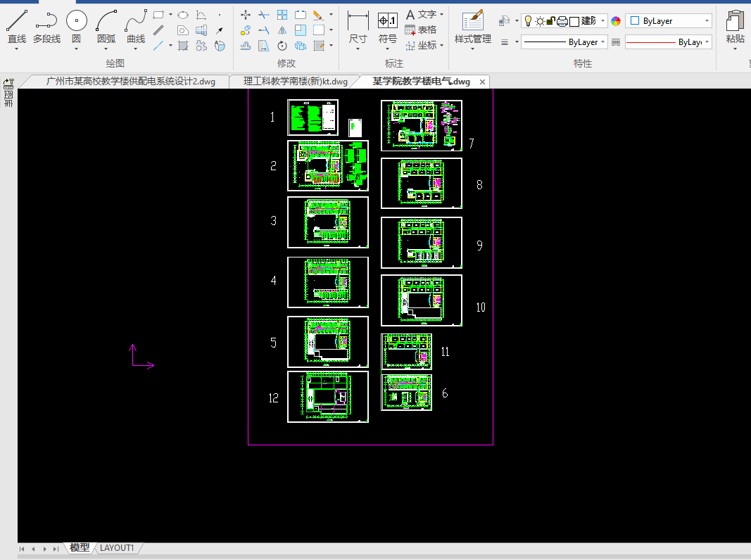Select the Scale tool
The width and height of the screenshot is (751, 560).
[x=301, y=30]
